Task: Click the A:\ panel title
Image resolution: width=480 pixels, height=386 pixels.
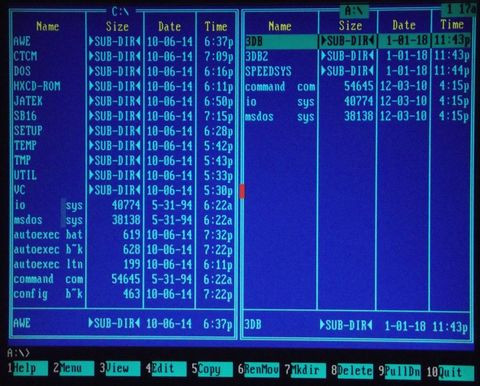Action: 354,11
